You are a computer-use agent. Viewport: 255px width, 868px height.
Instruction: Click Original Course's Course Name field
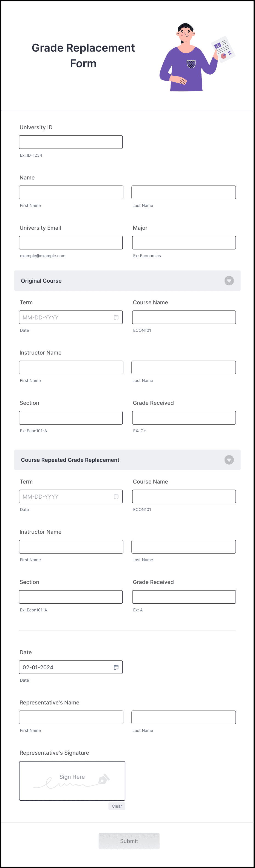click(x=184, y=318)
